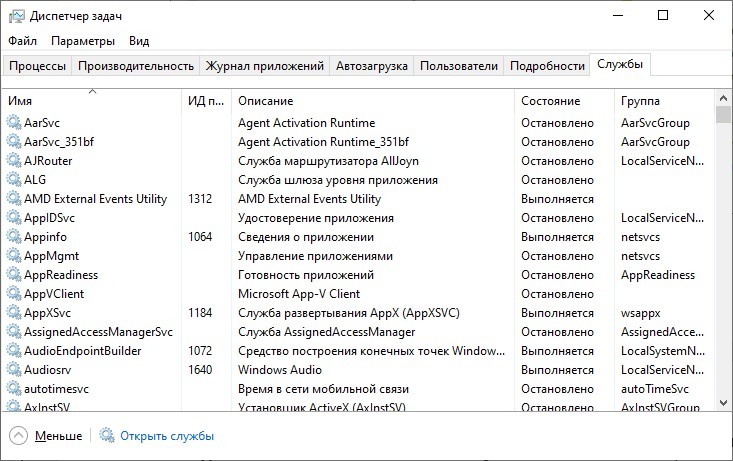733x461 pixels.
Task: Click PID 1312 in the list
Action: (x=200, y=199)
